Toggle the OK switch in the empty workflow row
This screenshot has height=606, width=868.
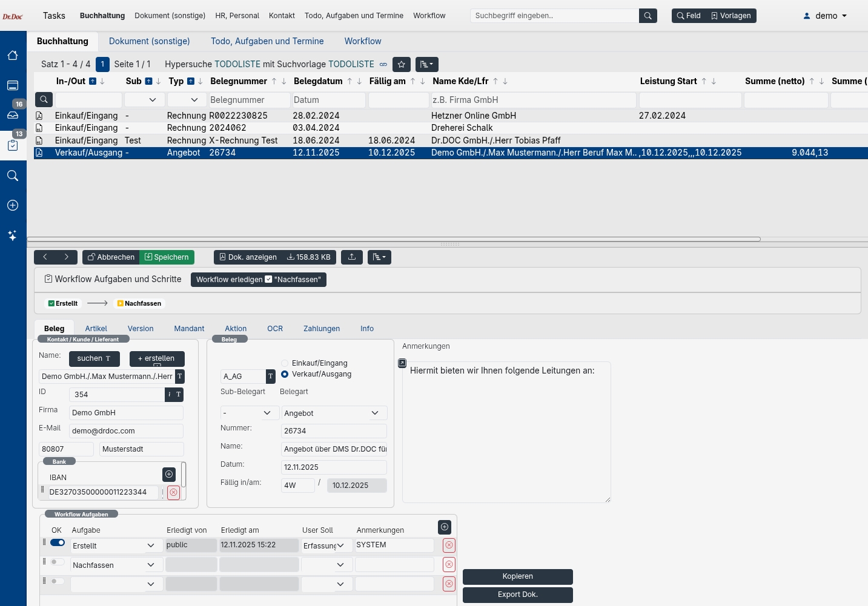(x=58, y=581)
